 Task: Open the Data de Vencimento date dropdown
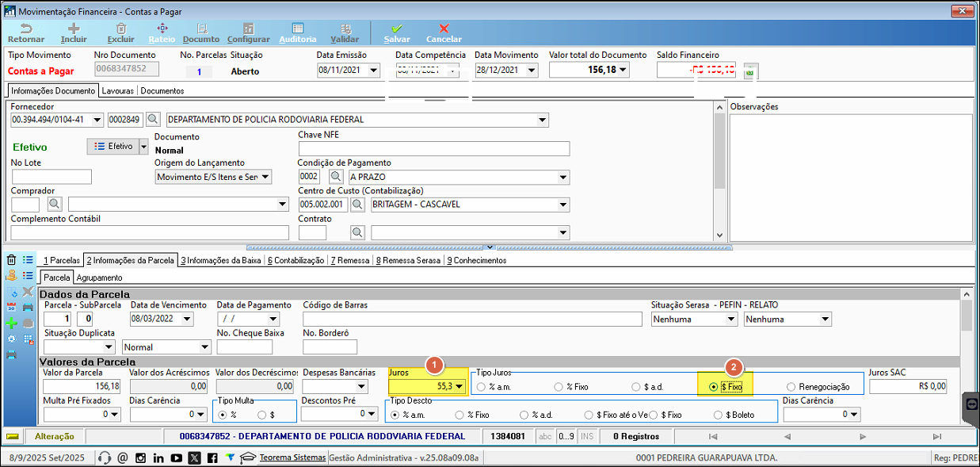tap(187, 319)
